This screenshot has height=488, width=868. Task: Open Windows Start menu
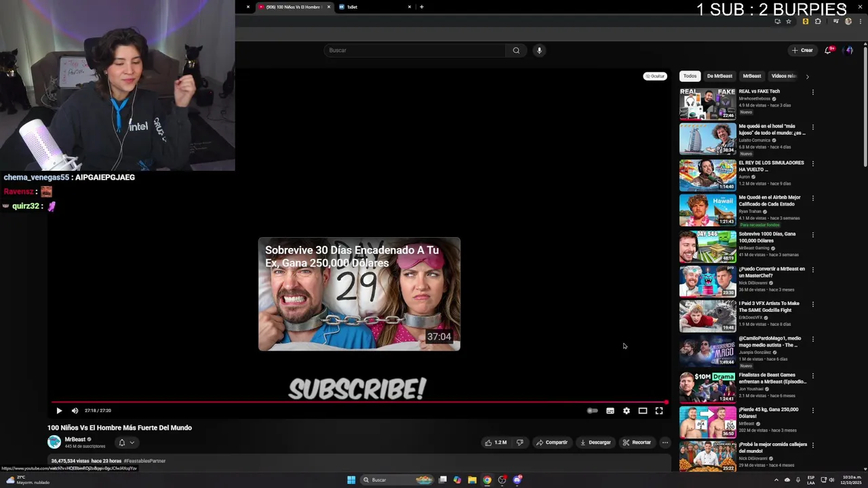pos(351,480)
